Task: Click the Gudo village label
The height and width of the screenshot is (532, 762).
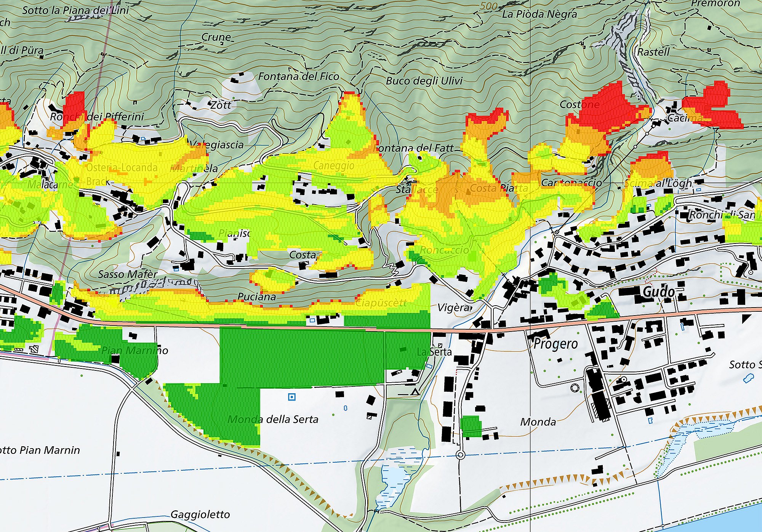Action: (659, 292)
